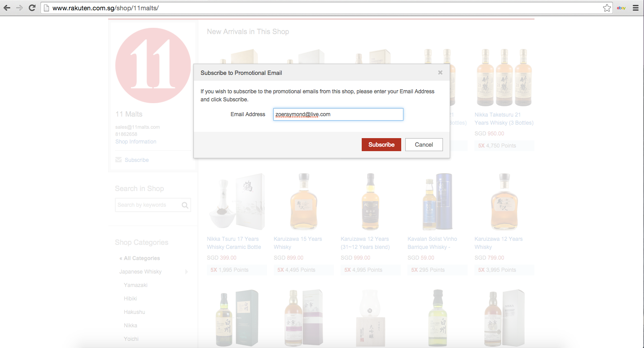Viewport: 644px width, 348px height.
Task: Click the New Arrivals in This Shop heading
Action: pos(248,31)
